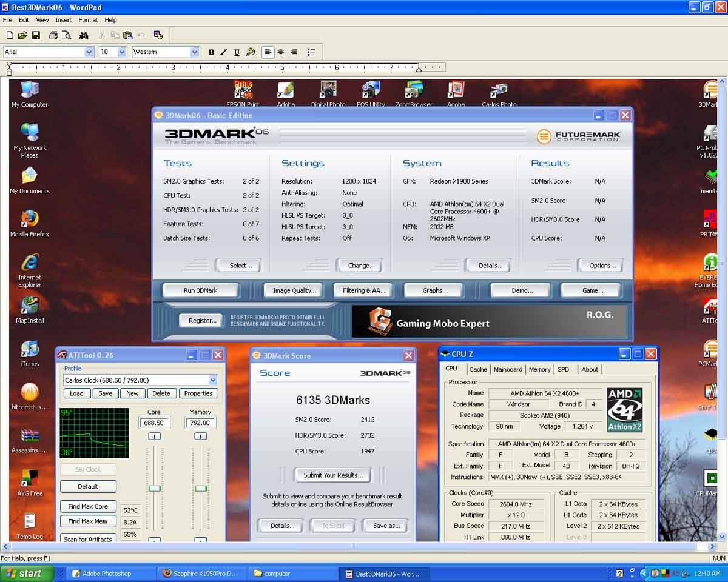The image size is (728, 582).
Task: Click the Register button in 3DMark06
Action: [202, 320]
